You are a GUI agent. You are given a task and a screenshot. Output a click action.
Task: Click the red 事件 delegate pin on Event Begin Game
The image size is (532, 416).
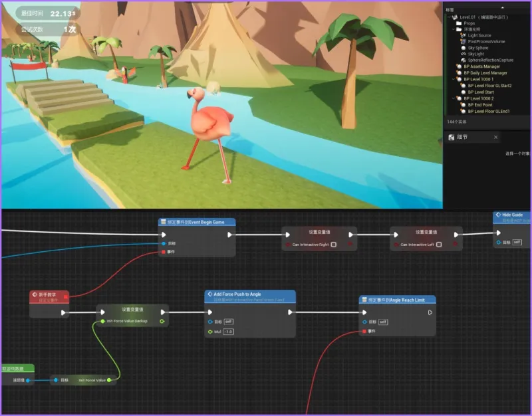tap(164, 252)
